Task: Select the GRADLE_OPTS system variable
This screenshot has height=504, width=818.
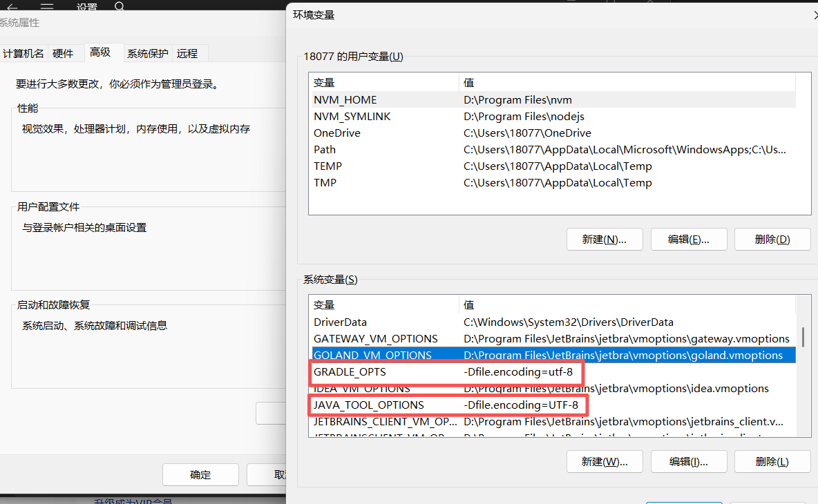Action: pos(553,371)
